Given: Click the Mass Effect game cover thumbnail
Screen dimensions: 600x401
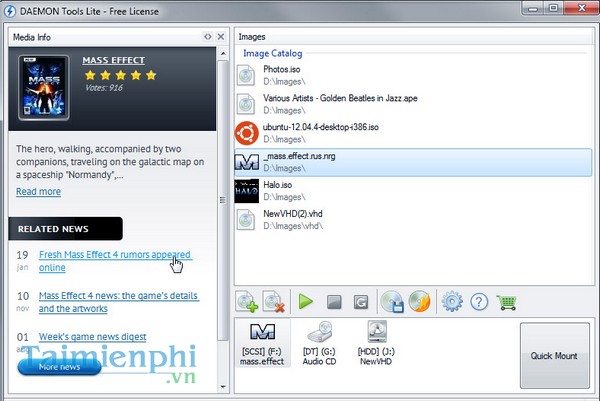Looking at the screenshot, I should tap(44, 88).
